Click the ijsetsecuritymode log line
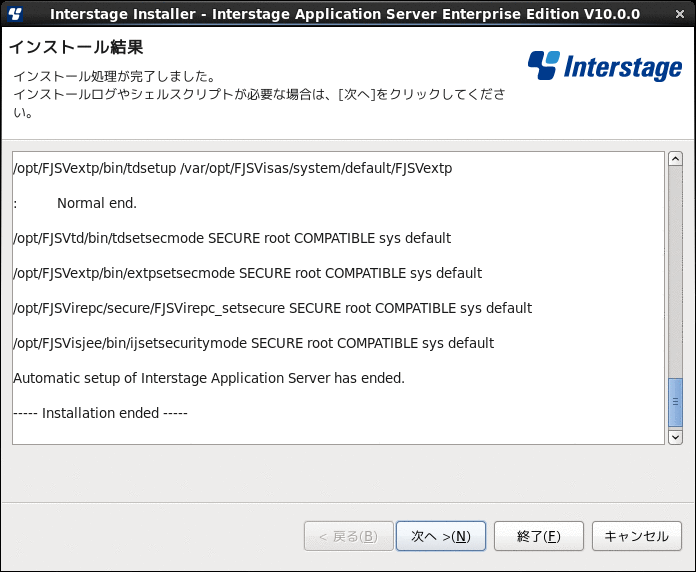 [x=253, y=343]
